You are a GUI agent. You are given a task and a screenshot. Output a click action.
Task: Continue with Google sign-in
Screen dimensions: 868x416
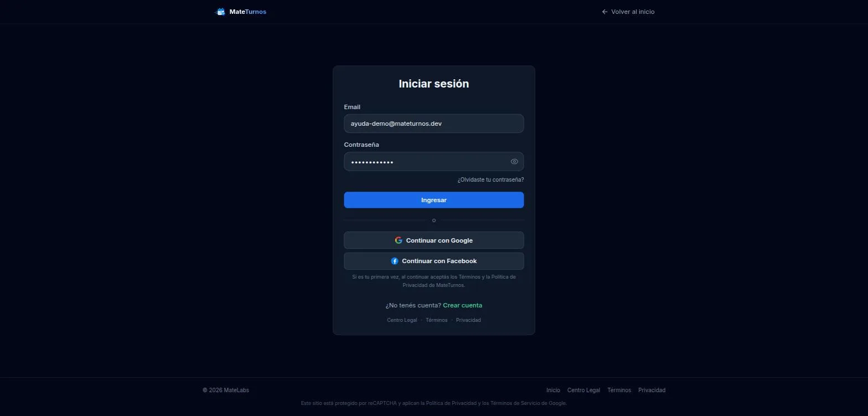click(433, 240)
